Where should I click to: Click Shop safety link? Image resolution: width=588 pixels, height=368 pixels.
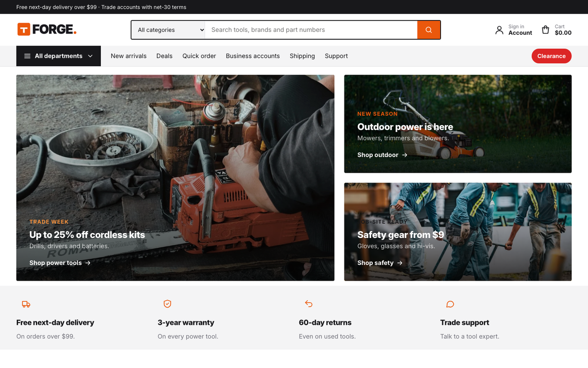tap(380, 263)
